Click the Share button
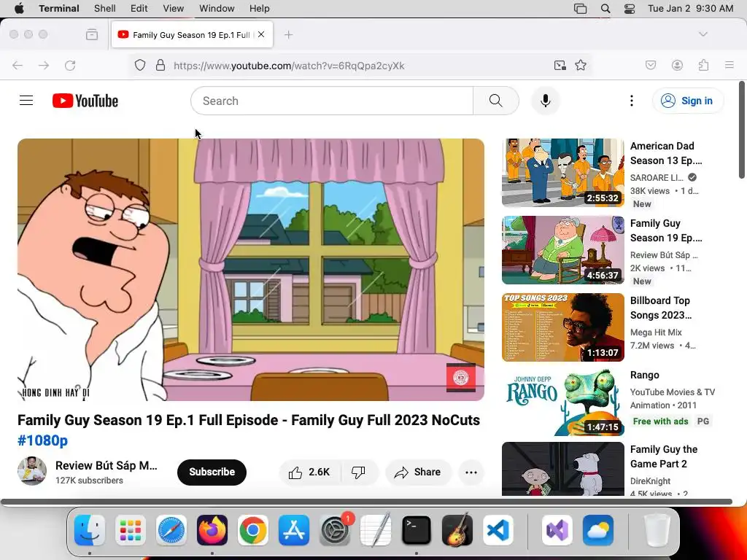 (x=418, y=472)
